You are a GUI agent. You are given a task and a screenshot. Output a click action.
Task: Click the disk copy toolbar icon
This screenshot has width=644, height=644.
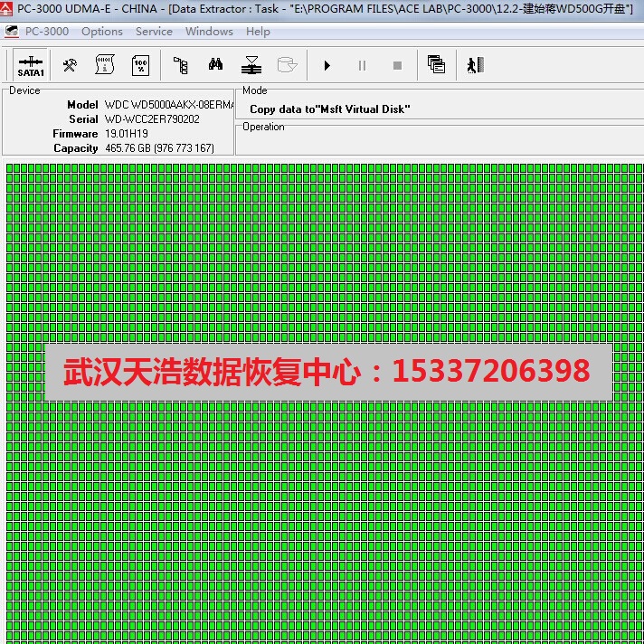251,65
